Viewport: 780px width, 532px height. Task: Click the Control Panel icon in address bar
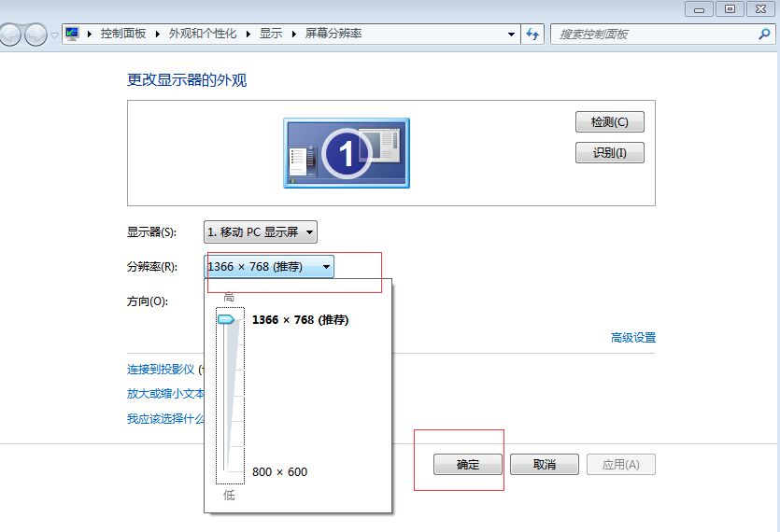click(72, 34)
